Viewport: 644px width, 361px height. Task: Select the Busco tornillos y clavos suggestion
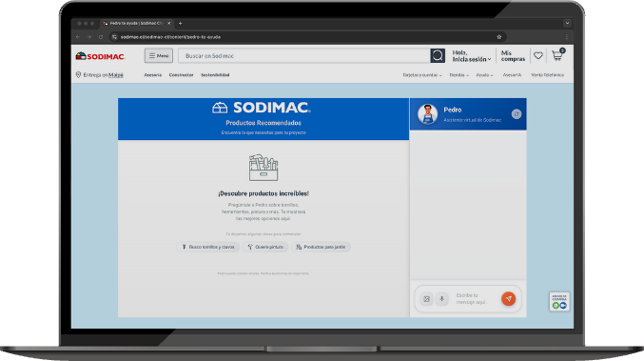pyautogui.click(x=207, y=247)
